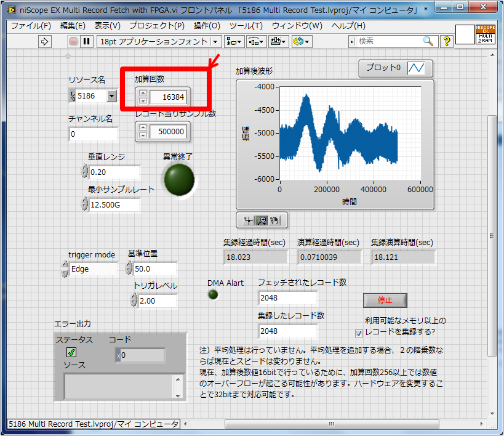Open the ツール(T) menu
This screenshot has width=504, height=436.
point(246,26)
